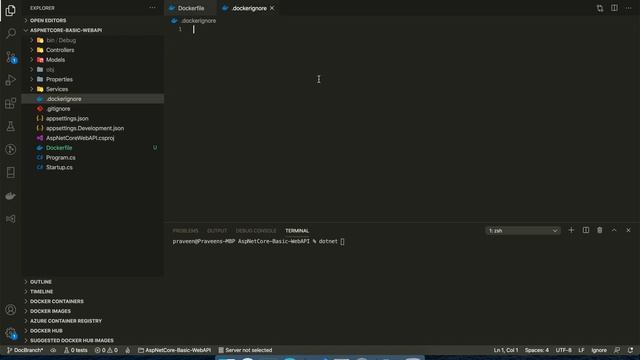Expand the Suggested Docker Hub Images section
The image size is (640, 360).
point(93,340)
